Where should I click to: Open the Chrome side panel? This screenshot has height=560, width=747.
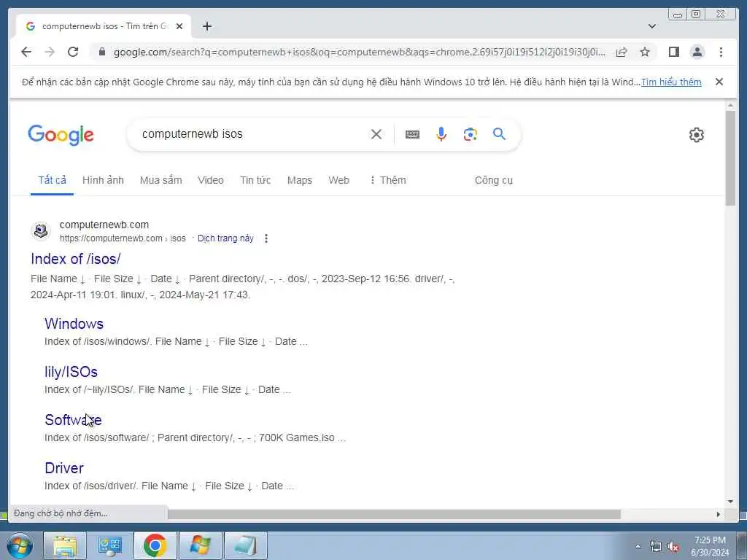(x=673, y=52)
